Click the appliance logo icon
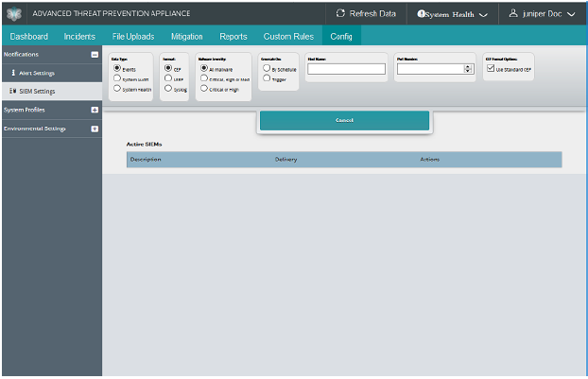Image resolution: width=588 pixels, height=379 pixels. click(14, 14)
